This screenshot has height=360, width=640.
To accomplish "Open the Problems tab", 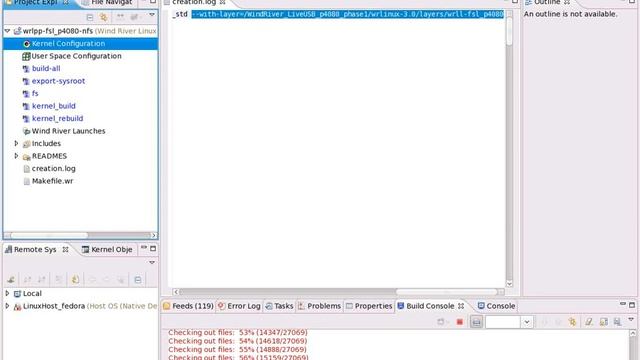I will [x=319, y=306].
